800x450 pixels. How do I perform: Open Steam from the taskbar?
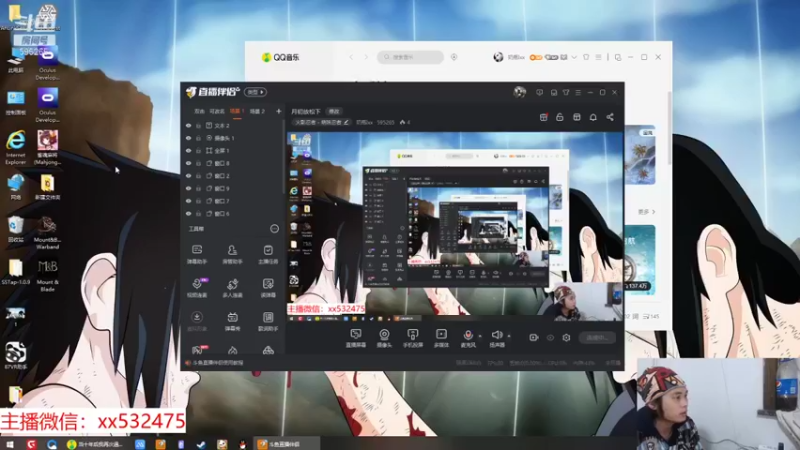(x=201, y=444)
